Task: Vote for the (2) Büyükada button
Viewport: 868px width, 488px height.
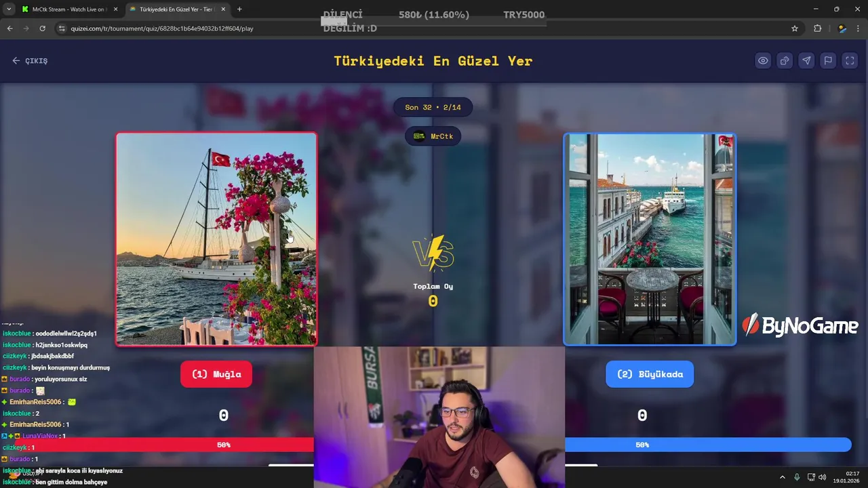Action: point(650,374)
